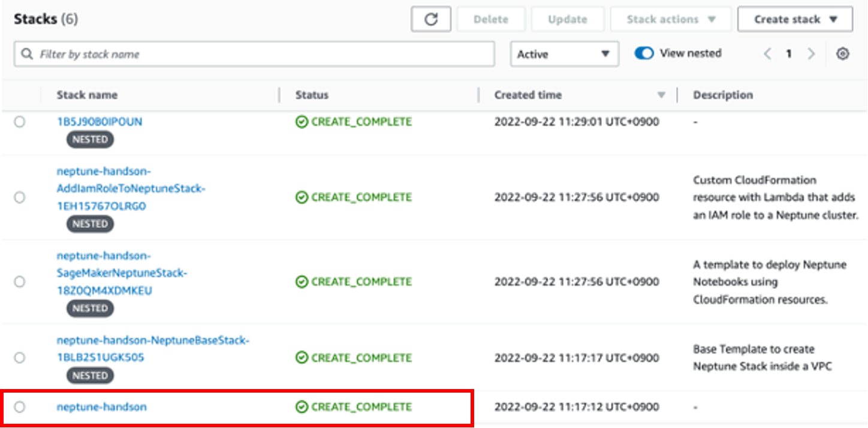Click description 'A template to deploy Neptune Notebooks'
The width and height of the screenshot is (868, 428).
770,282
